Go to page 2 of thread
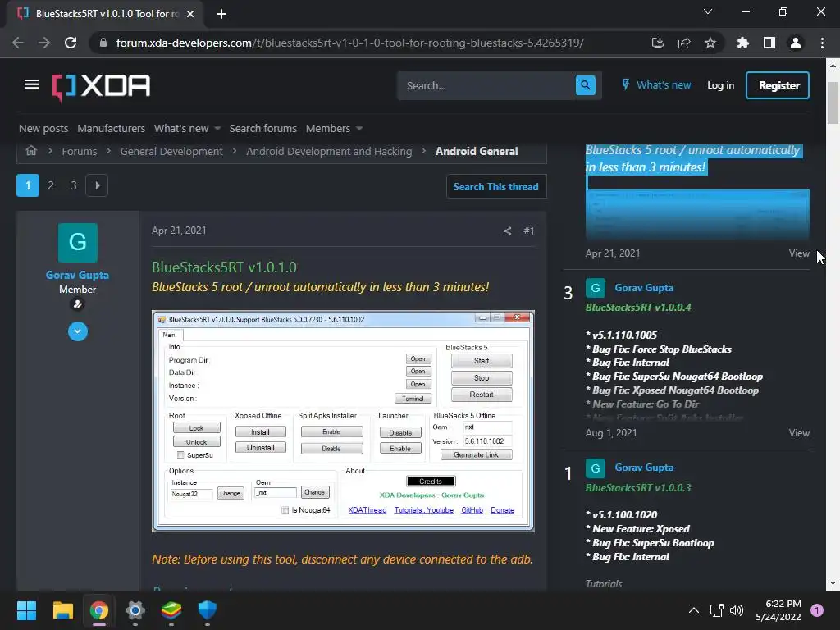 (51, 185)
